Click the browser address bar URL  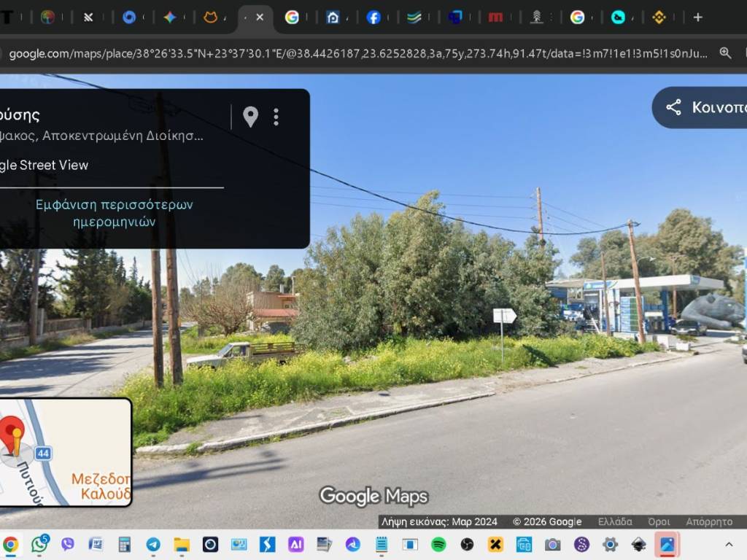point(357,53)
